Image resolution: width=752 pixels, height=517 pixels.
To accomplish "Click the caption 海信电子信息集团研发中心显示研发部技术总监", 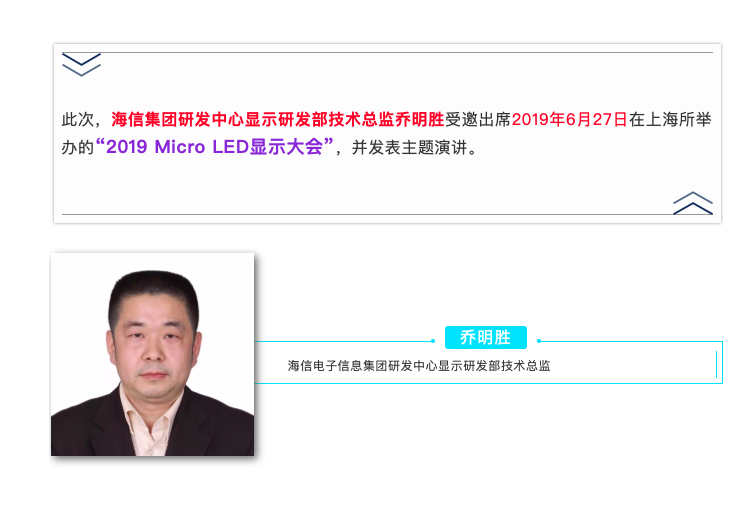I will [419, 366].
